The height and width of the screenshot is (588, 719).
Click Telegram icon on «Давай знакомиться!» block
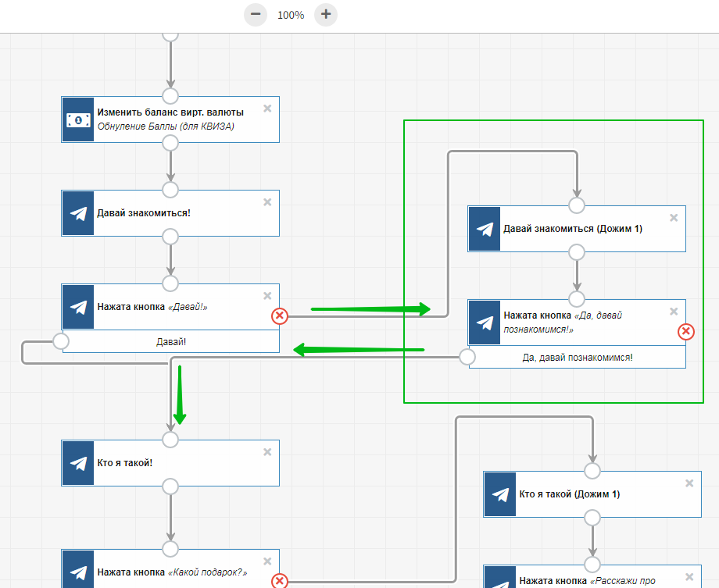pos(78,213)
